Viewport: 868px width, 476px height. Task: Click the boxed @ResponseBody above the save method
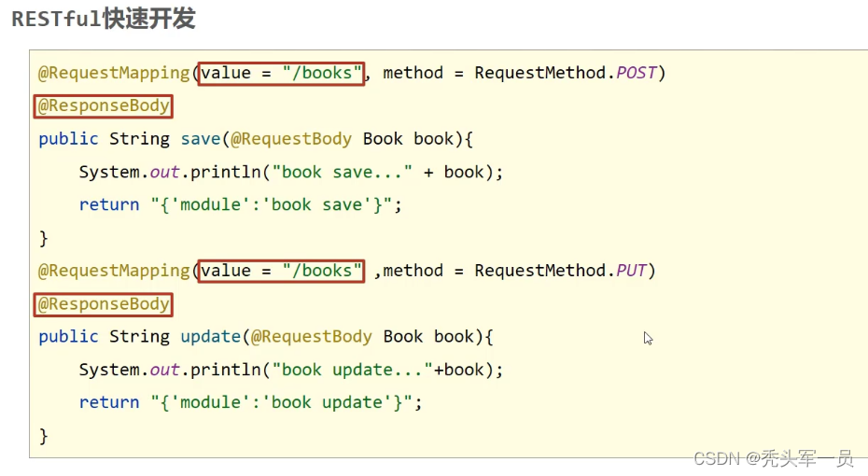pos(103,105)
